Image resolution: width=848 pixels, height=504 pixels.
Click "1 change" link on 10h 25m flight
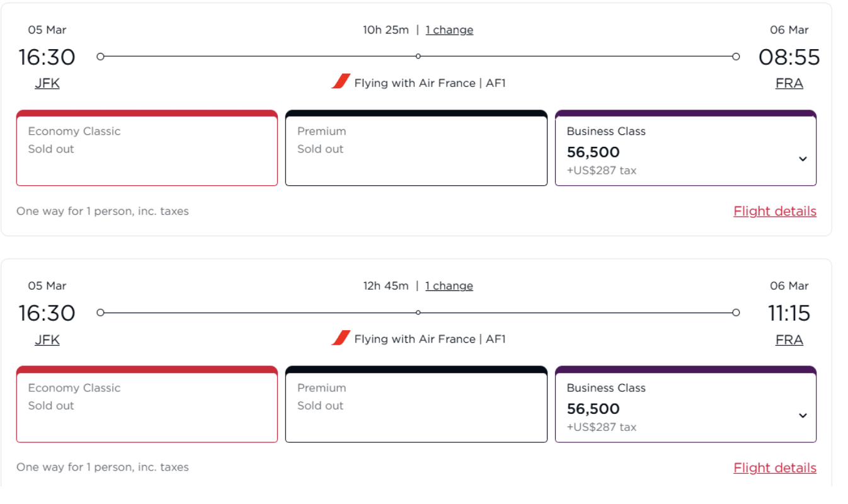[x=449, y=30]
